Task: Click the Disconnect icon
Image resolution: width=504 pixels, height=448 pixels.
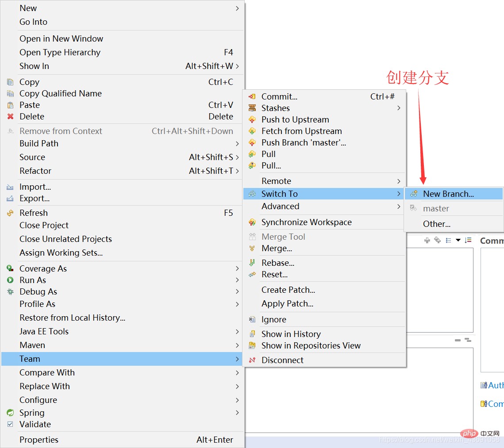Action: point(252,360)
